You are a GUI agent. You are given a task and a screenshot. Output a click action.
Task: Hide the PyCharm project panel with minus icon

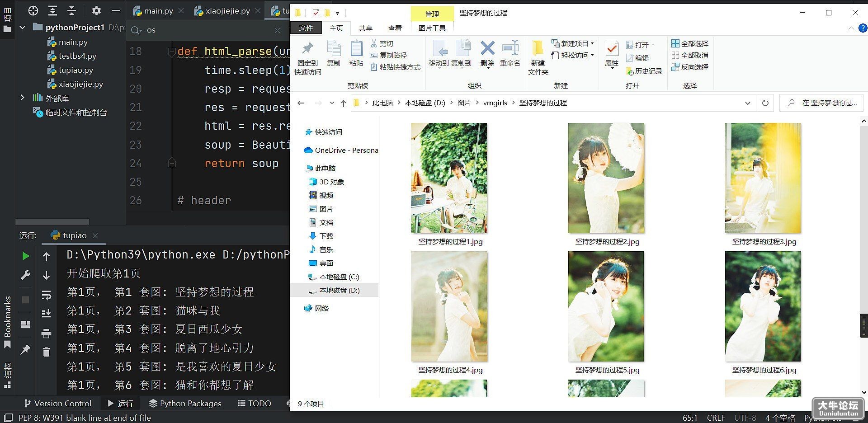click(x=116, y=11)
